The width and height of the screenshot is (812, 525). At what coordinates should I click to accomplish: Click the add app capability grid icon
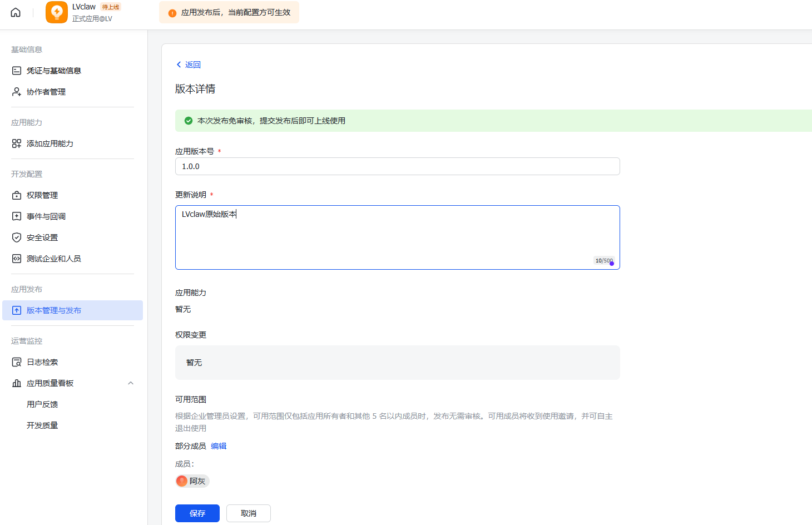coord(17,143)
